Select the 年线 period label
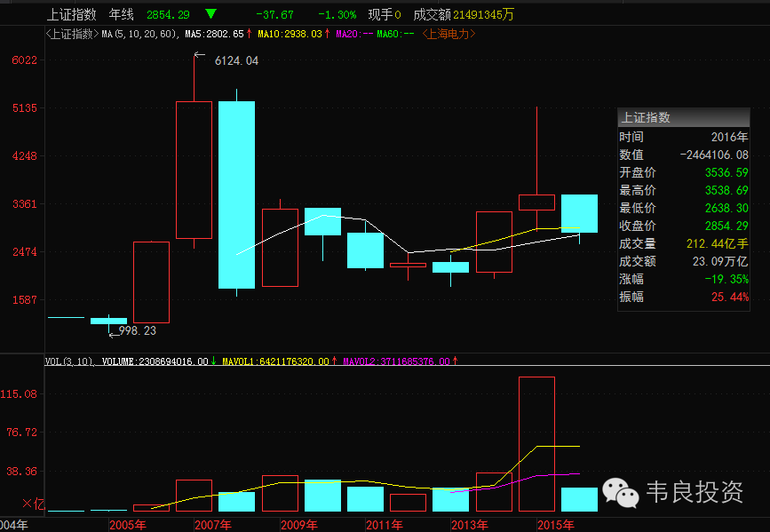Image resolution: width=770 pixels, height=532 pixels. [x=122, y=15]
